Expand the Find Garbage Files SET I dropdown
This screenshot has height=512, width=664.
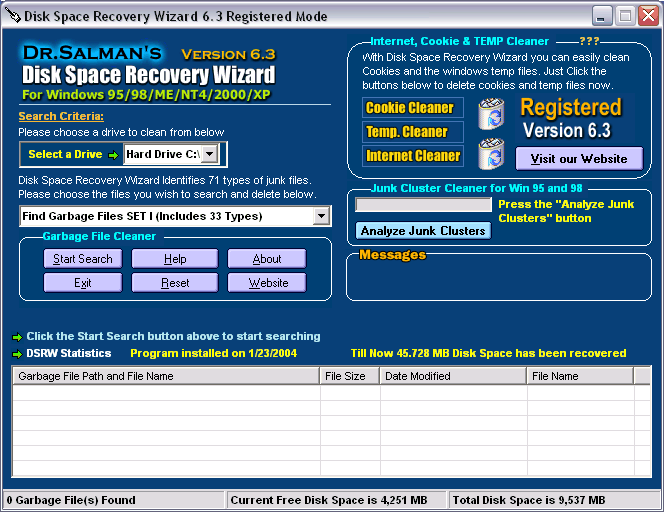click(x=321, y=216)
